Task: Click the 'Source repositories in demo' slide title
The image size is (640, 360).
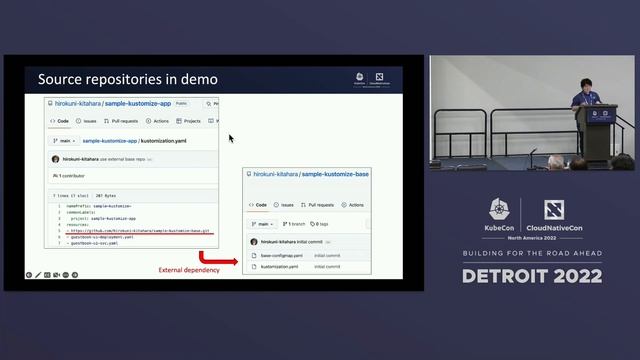Action: tap(128, 79)
